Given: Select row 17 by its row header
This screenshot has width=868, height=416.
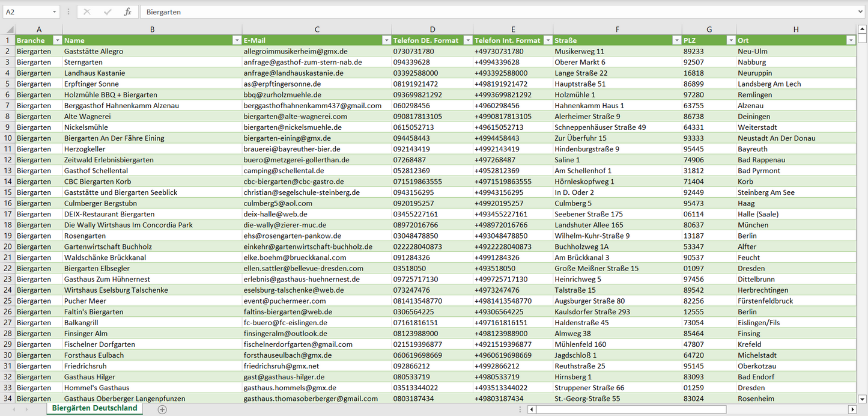Looking at the screenshot, I should [7, 214].
